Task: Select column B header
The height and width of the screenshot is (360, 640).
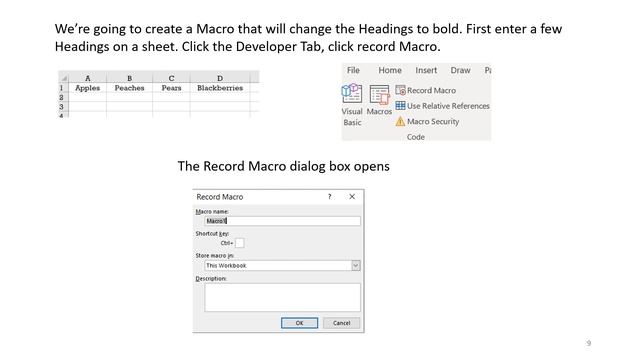Action: 129,78
